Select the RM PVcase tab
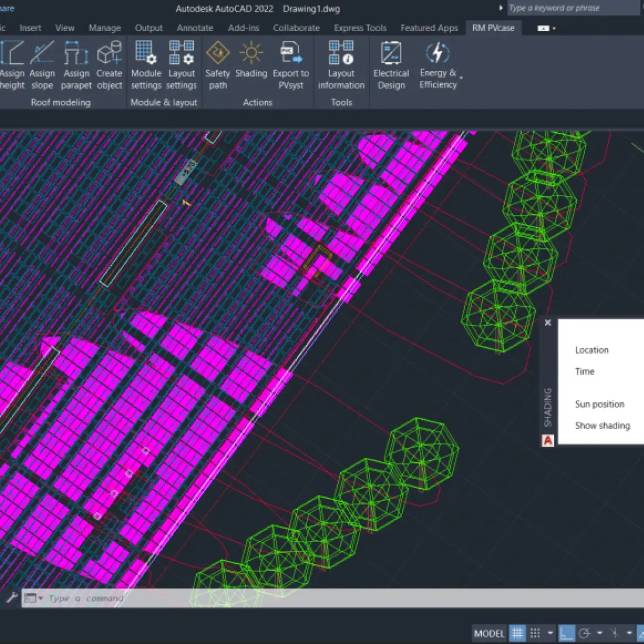The image size is (644, 644). (494, 28)
